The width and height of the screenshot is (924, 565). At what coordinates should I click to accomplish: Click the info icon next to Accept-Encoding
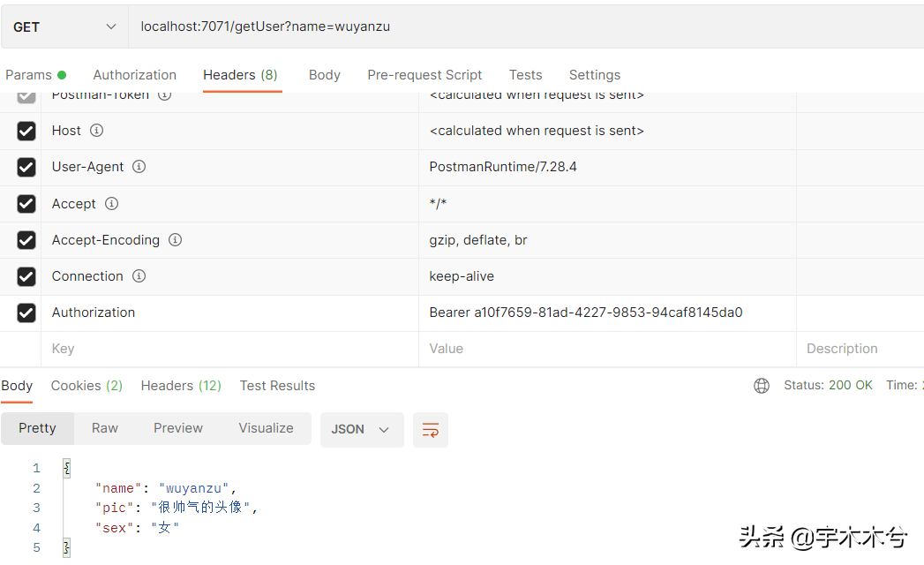[x=175, y=239]
